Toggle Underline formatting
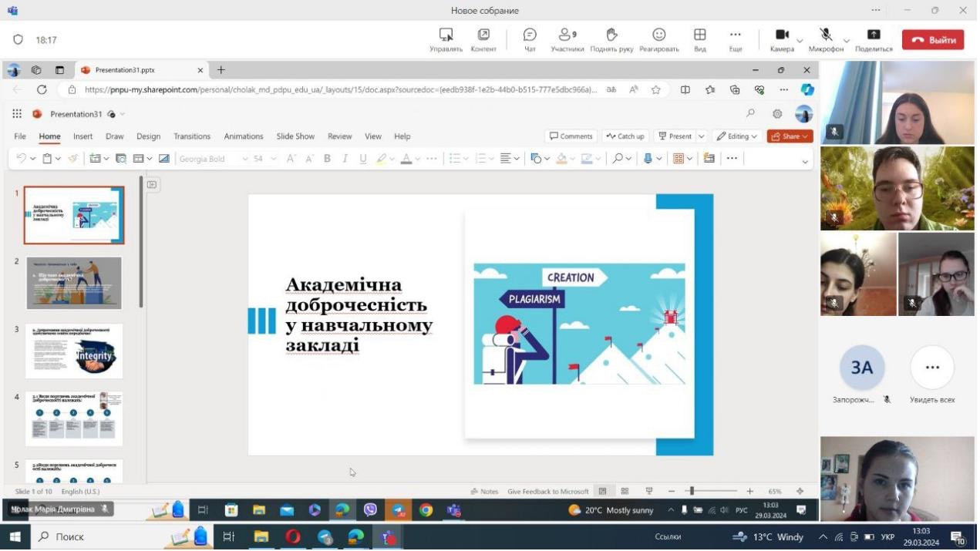 click(x=364, y=159)
